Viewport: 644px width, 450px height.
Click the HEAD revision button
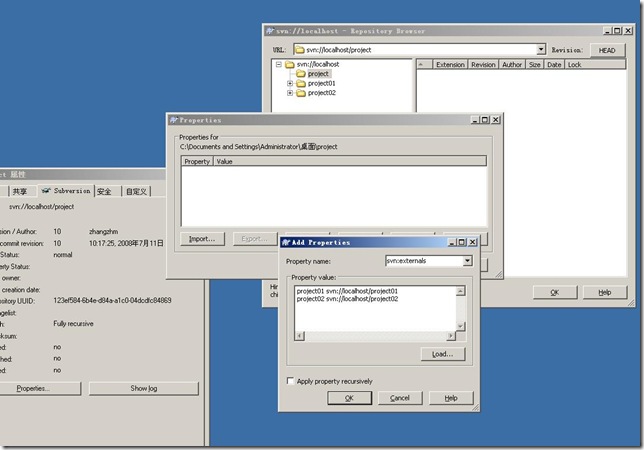606,49
